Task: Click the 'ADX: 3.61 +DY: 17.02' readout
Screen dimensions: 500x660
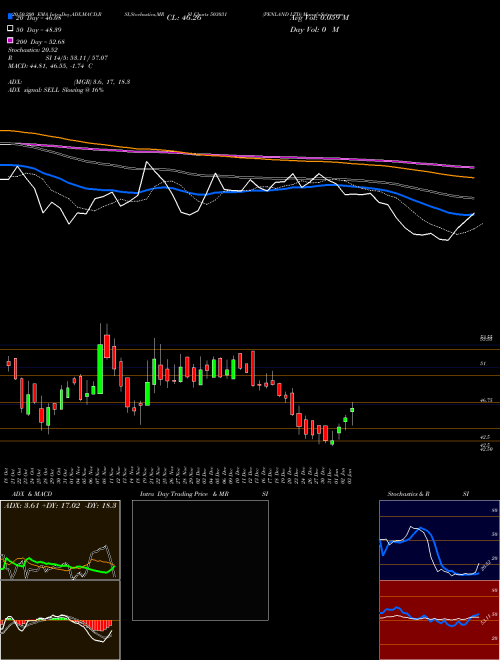Action: pos(42,505)
